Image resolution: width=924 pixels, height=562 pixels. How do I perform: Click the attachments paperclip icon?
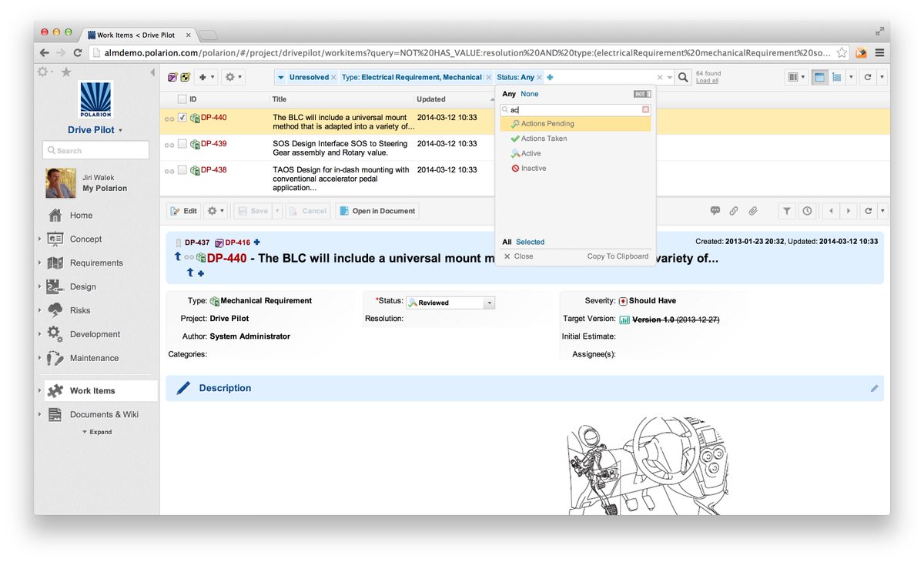pyautogui.click(x=753, y=211)
